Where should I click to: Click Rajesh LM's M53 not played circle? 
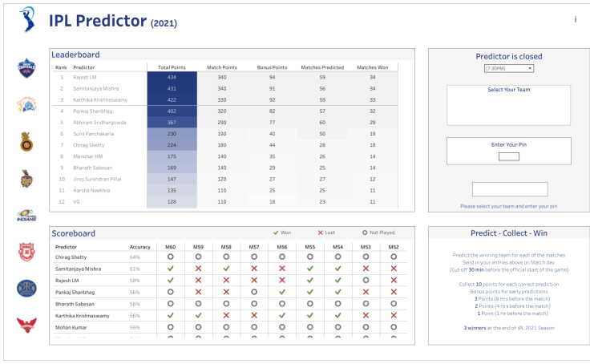[366, 280]
